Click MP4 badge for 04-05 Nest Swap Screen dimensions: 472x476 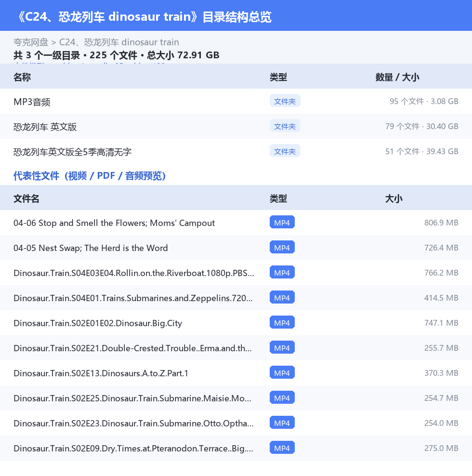(x=282, y=248)
